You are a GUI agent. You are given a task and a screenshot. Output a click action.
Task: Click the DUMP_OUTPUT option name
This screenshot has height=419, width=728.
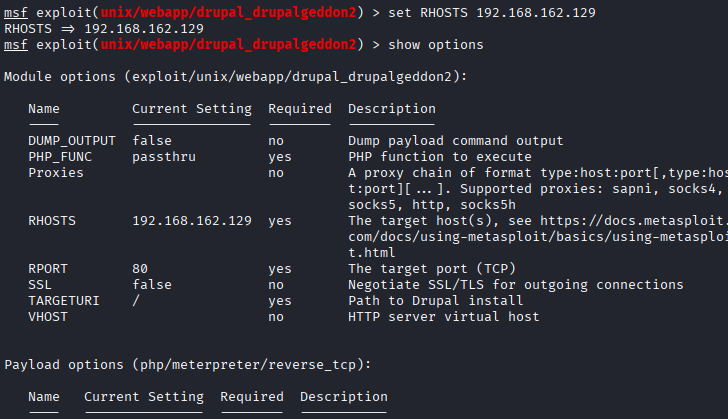(72, 141)
